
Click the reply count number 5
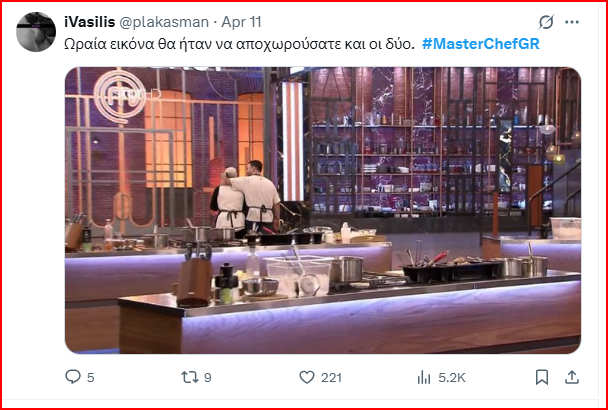click(90, 377)
